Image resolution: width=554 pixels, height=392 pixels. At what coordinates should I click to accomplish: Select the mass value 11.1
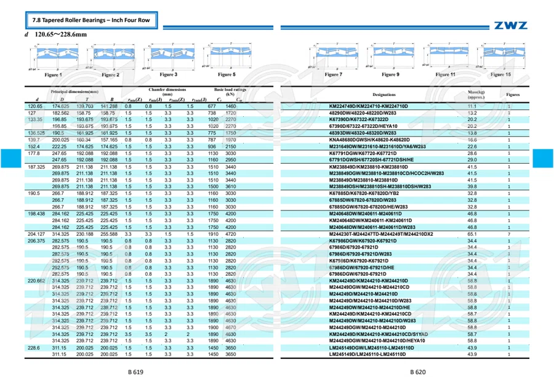(472, 106)
